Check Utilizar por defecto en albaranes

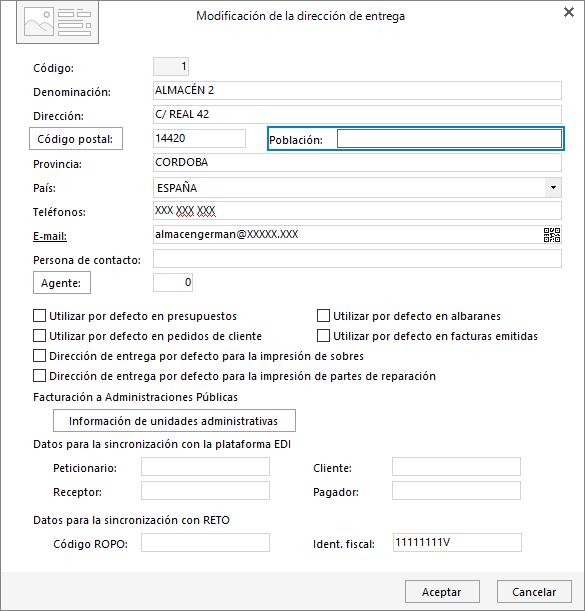pyautogui.click(x=323, y=316)
